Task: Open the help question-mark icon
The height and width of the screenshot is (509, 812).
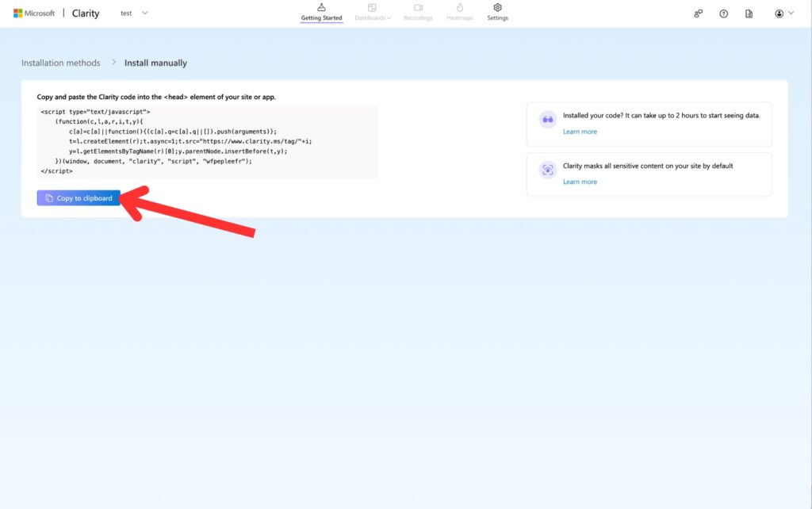Action: (x=723, y=13)
